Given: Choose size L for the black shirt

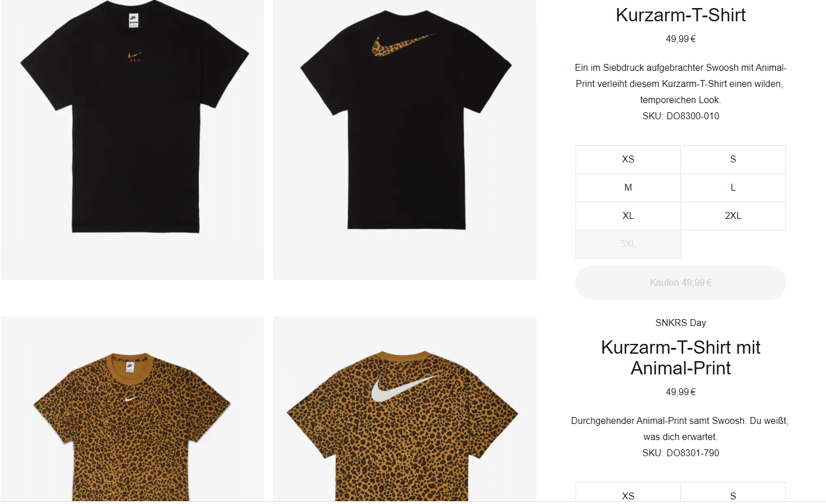Looking at the screenshot, I should tap(733, 188).
